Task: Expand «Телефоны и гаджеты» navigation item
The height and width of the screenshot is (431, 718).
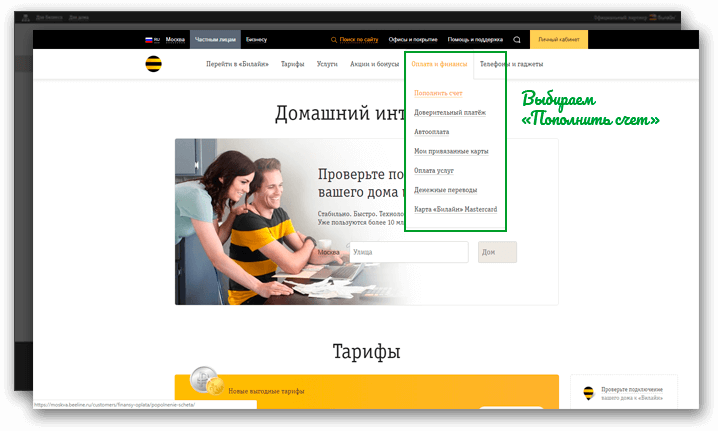Action: click(511, 63)
